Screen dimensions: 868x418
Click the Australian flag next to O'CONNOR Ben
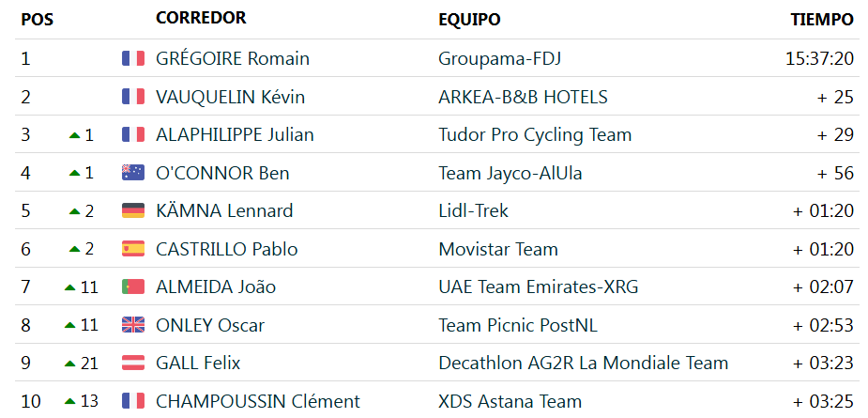click(x=133, y=173)
